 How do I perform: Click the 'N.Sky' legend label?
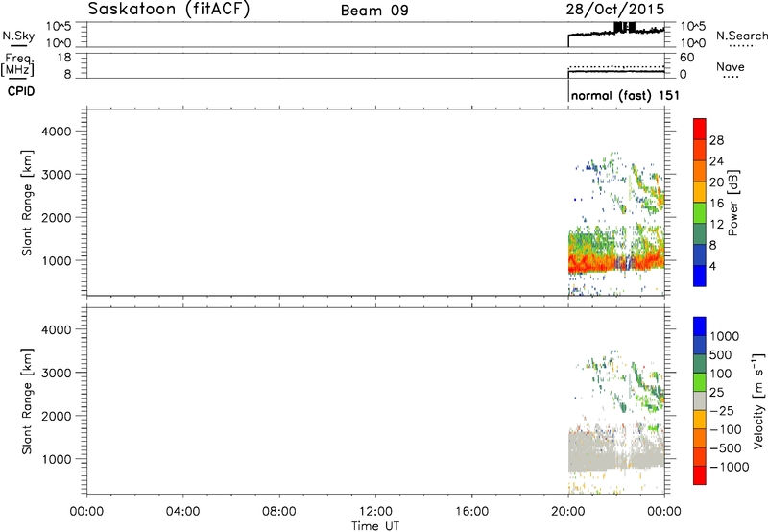pos(18,36)
